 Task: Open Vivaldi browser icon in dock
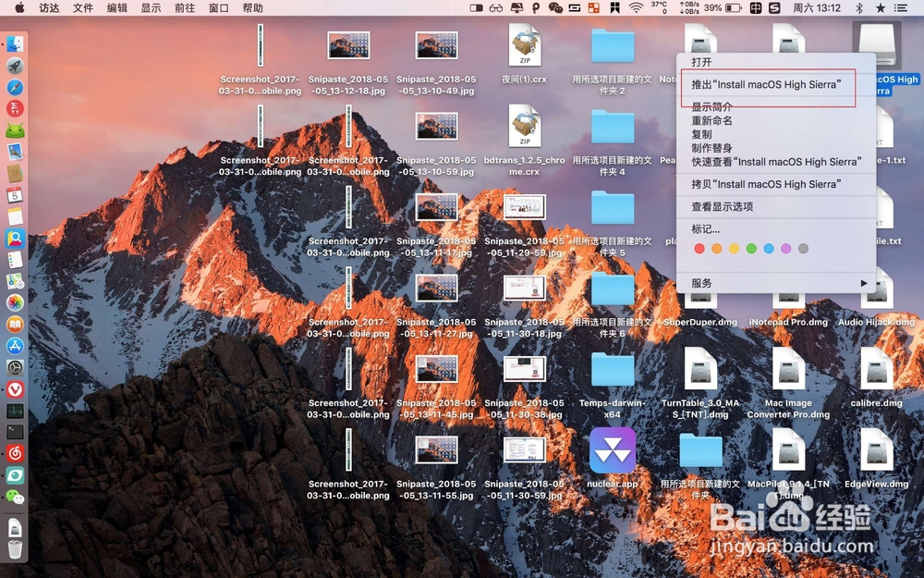(x=16, y=389)
